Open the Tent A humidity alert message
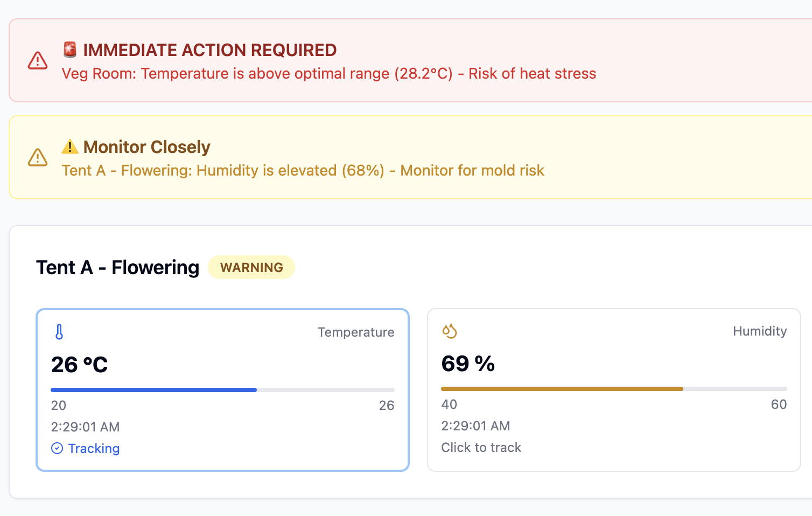This screenshot has width=812, height=516. 303,171
